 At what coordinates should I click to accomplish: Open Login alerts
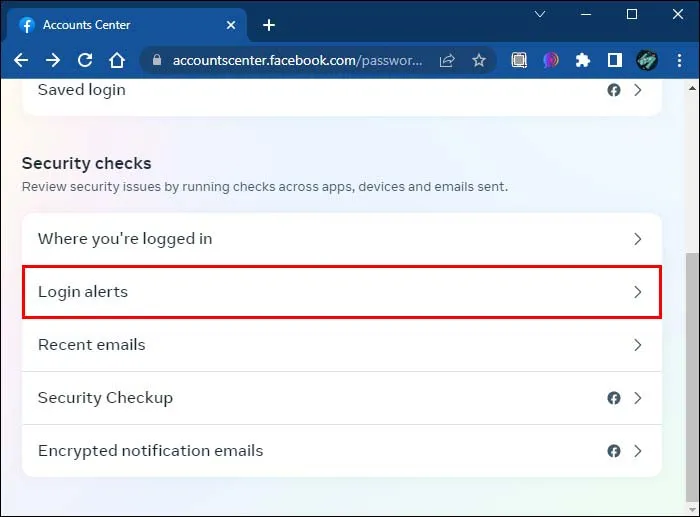click(342, 292)
